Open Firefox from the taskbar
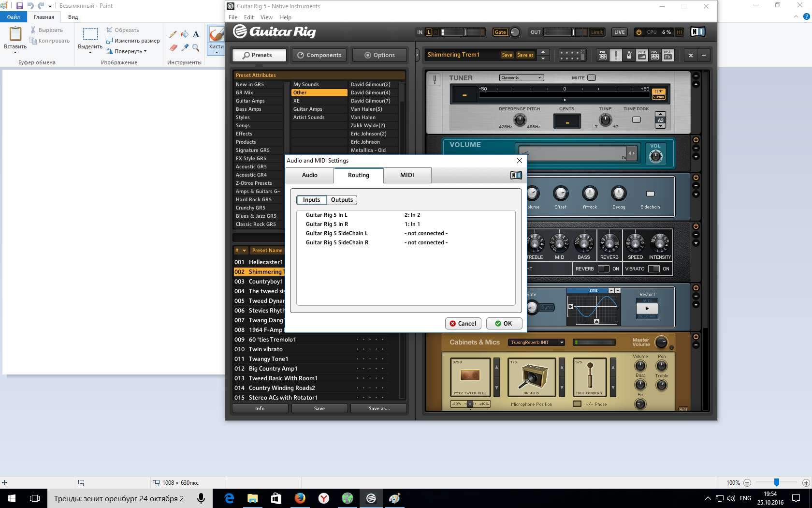 pyautogui.click(x=300, y=498)
